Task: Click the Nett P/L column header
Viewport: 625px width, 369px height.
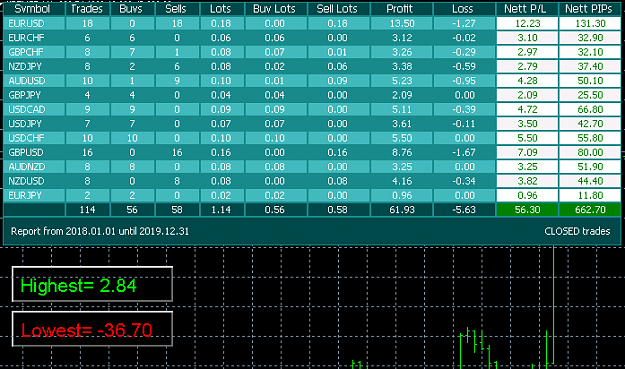Action: coord(527,9)
